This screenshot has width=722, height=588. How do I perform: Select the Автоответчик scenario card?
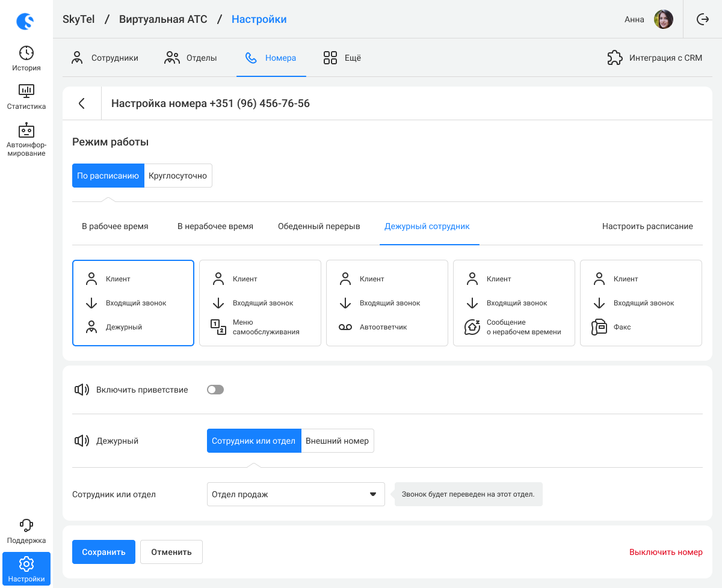[387, 303]
